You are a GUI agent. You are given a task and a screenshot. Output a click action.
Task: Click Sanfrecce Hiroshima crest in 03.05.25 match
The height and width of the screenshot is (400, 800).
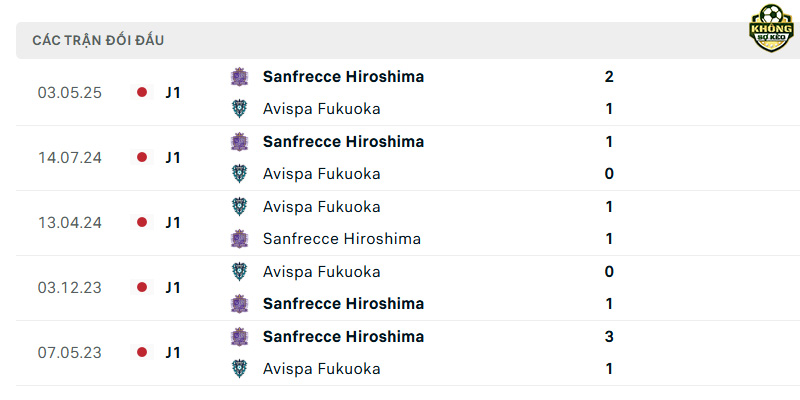click(x=239, y=77)
